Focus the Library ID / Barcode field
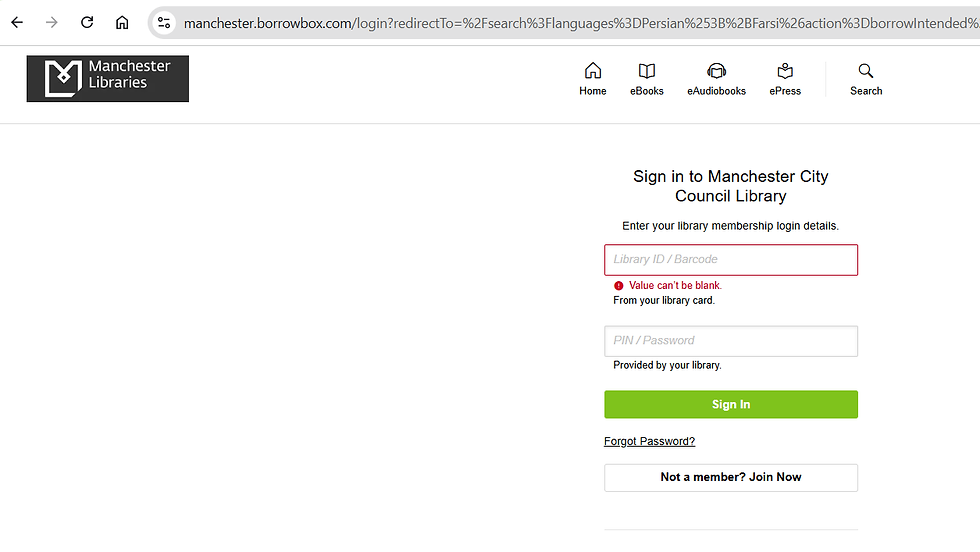The image size is (980, 552). 731,260
